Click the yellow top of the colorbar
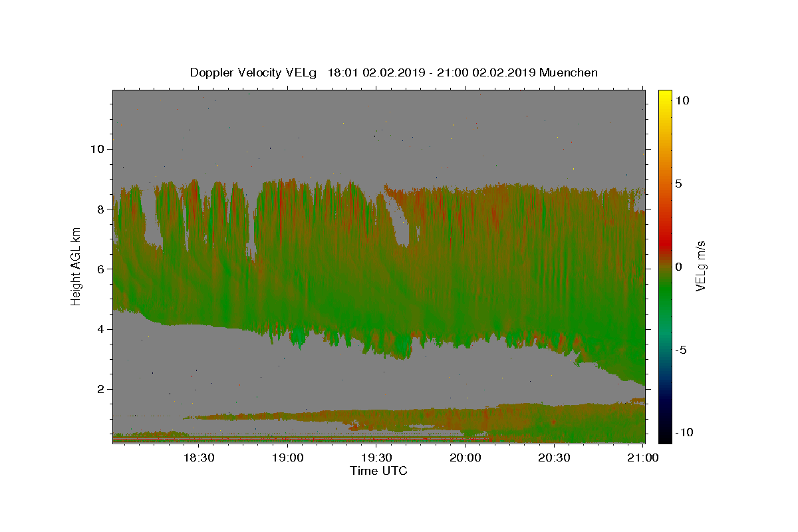Image resolution: width=798 pixels, height=532 pixels. [x=665, y=96]
